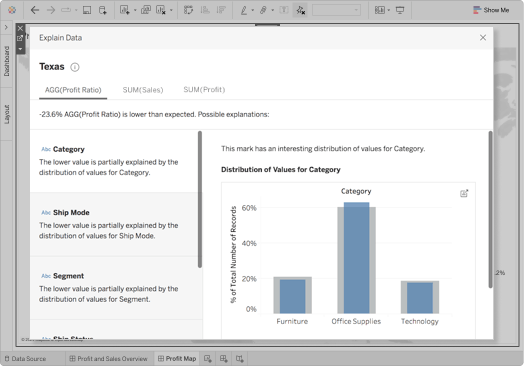Open the Layout side tab

pos(6,114)
